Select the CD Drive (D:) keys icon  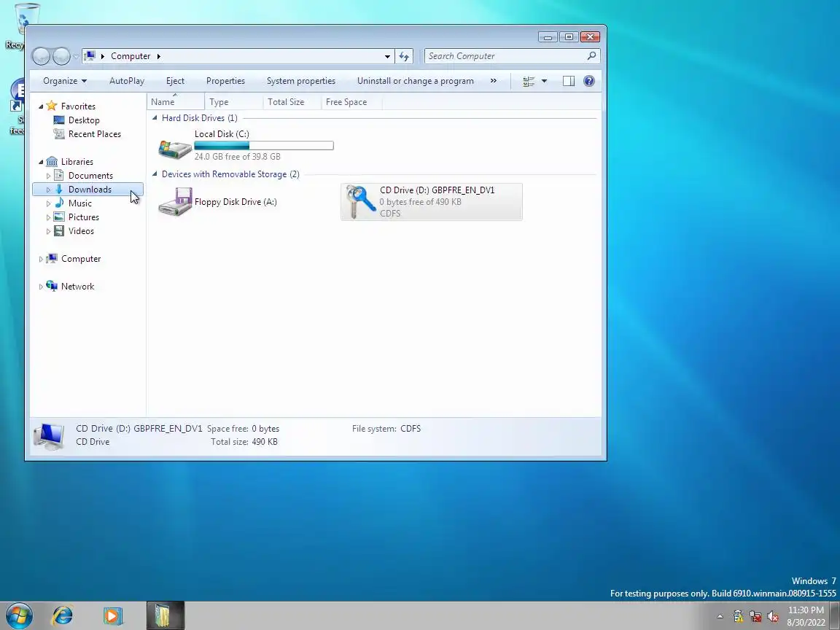pos(359,201)
